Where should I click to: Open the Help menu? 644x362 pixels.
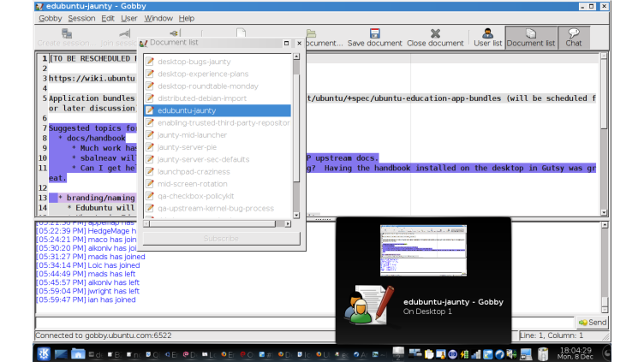(187, 19)
